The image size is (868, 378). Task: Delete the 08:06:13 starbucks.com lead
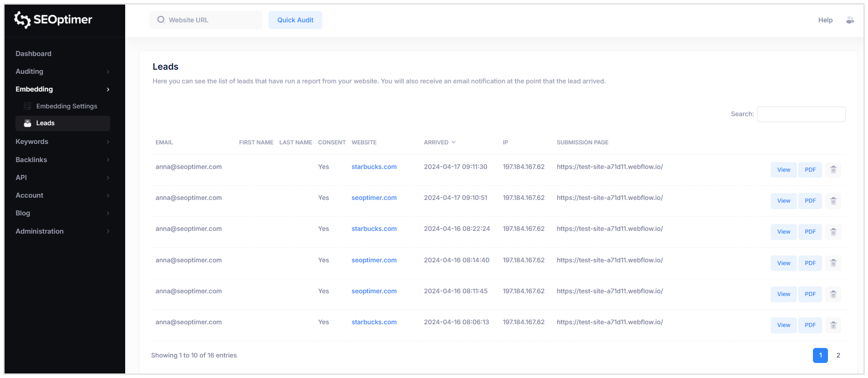click(833, 325)
